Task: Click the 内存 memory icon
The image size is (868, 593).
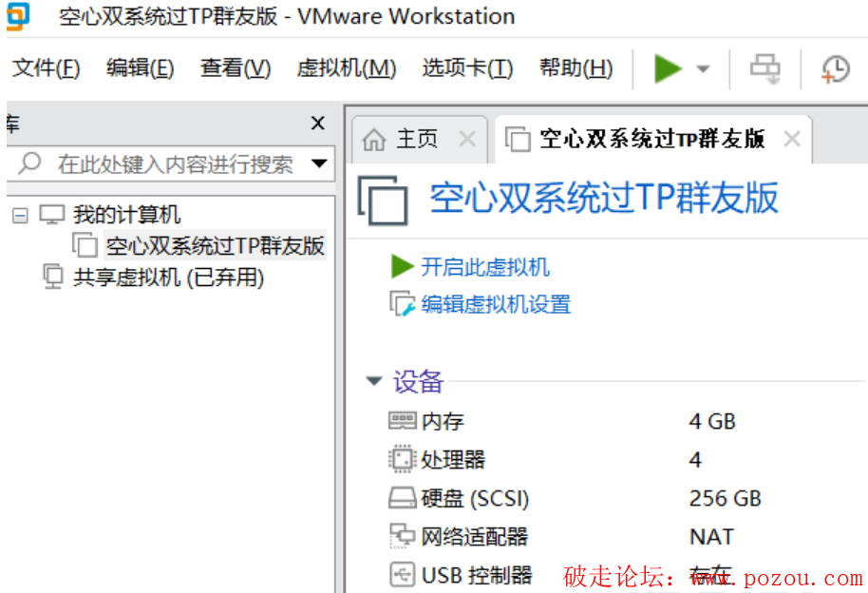Action: [x=403, y=421]
